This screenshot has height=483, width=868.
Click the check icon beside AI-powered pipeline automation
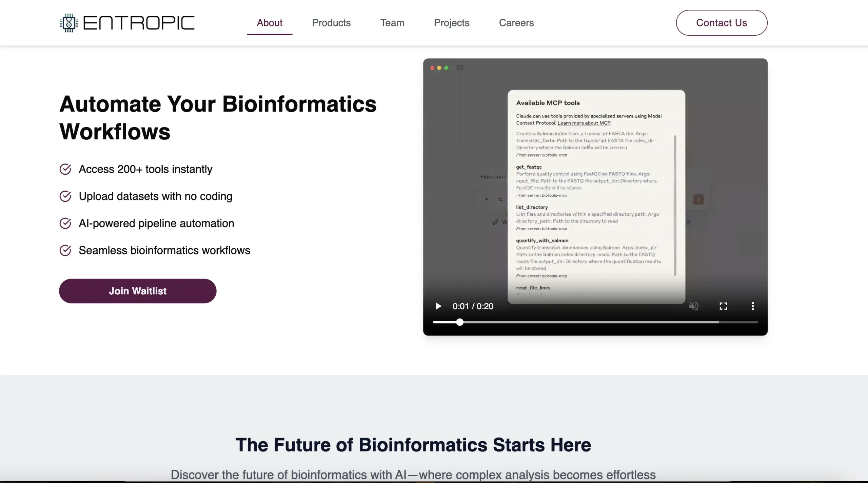[x=65, y=223]
